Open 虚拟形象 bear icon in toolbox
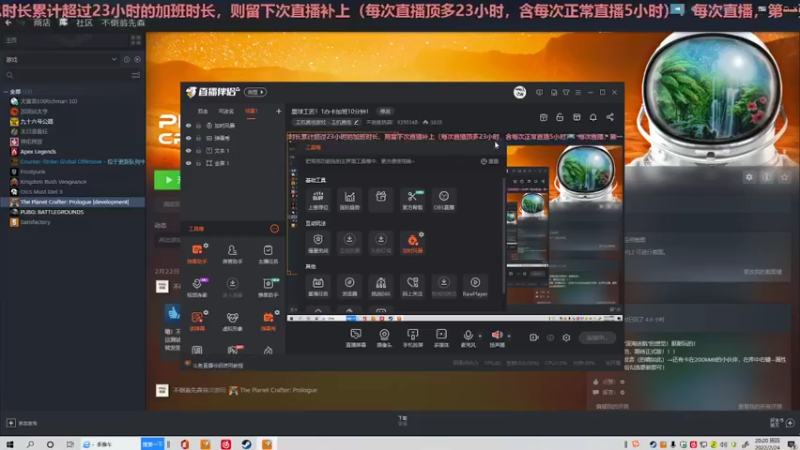Screen dimensions: 800x450 [232, 321]
